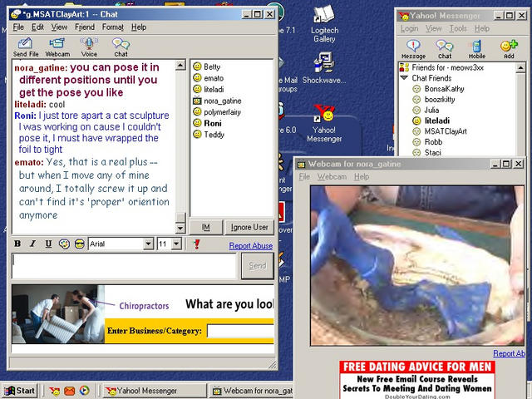Open the Help menu in chat window
This screenshot has height=399, width=532.
click(x=139, y=27)
